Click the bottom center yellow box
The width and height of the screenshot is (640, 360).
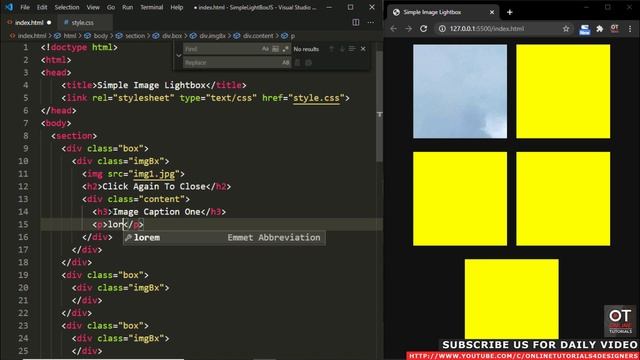pos(511,299)
